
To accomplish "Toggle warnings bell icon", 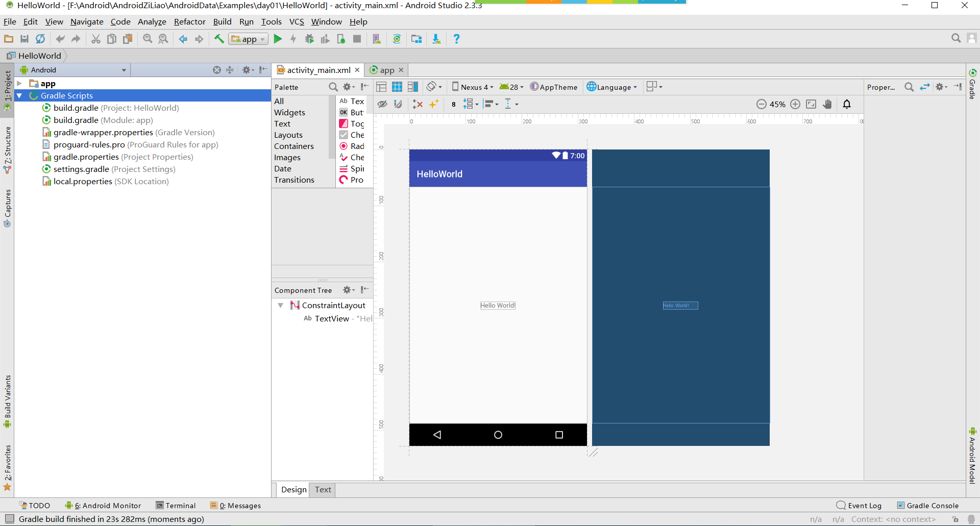I will tap(847, 104).
